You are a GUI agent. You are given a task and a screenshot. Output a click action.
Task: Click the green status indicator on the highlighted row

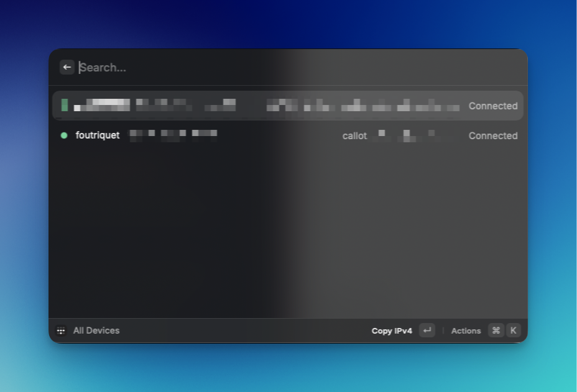click(x=65, y=106)
